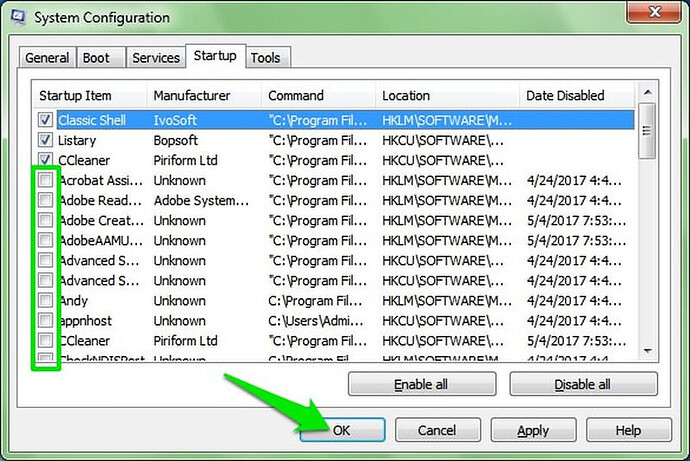The width and height of the screenshot is (690, 461).
Task: Click the Apply button
Action: 533,430
